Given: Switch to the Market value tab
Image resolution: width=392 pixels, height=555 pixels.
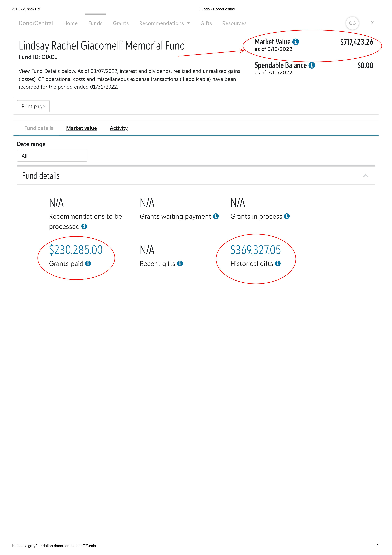Looking at the screenshot, I should [81, 128].
